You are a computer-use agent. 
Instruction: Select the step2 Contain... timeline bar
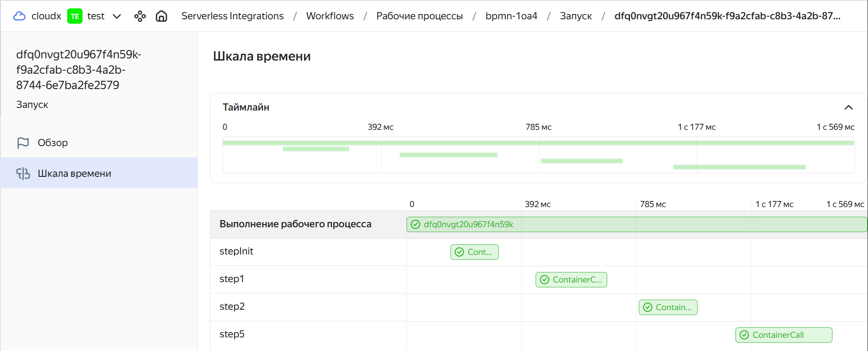[x=668, y=308]
